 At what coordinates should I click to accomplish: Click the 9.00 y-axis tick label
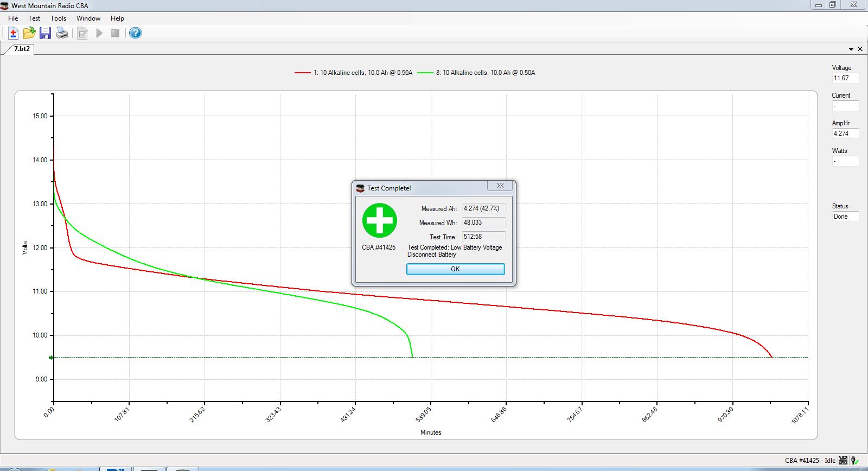pyautogui.click(x=42, y=379)
